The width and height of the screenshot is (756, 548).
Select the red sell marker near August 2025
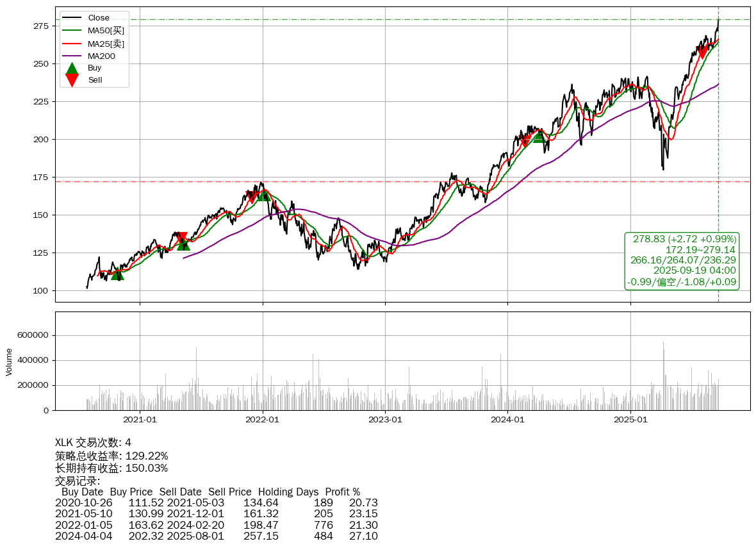point(703,53)
